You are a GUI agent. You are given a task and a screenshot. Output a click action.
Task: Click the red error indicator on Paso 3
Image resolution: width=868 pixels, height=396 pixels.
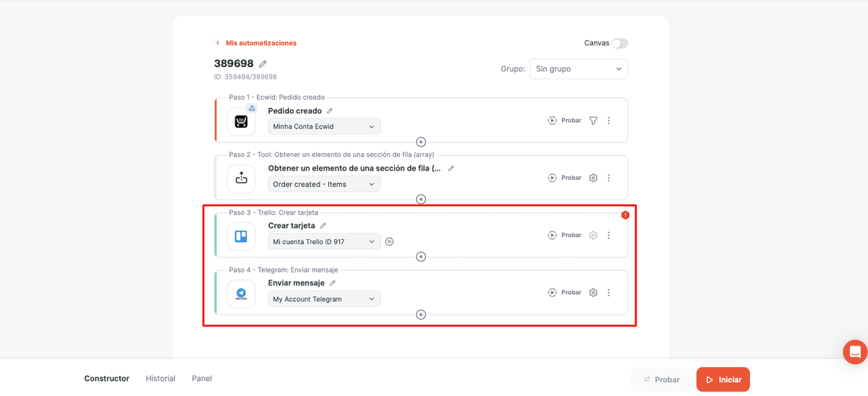pyautogui.click(x=625, y=215)
